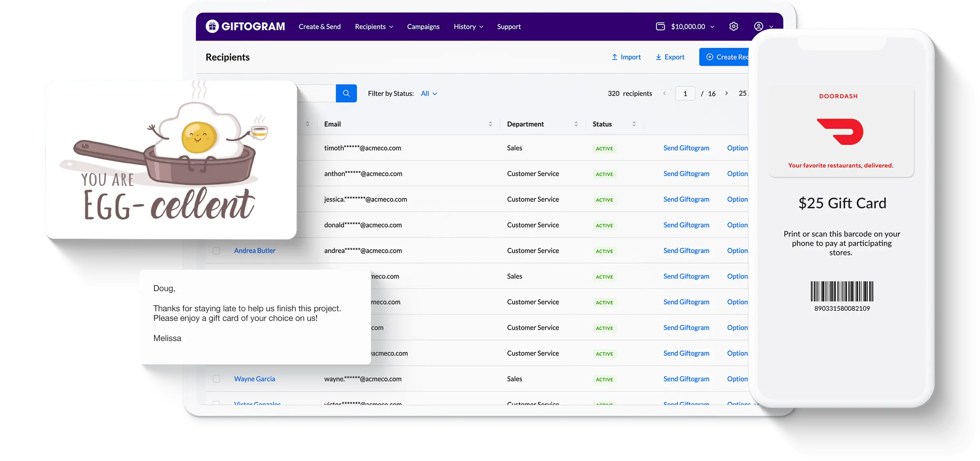Click the Status column sort arrows
The height and width of the screenshot is (461, 980).
coord(634,124)
